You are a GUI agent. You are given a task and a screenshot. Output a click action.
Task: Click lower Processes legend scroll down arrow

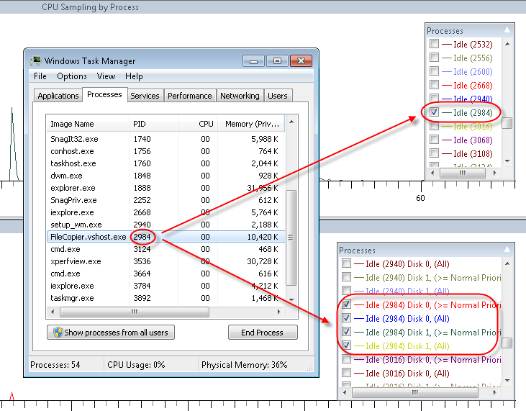point(507,380)
